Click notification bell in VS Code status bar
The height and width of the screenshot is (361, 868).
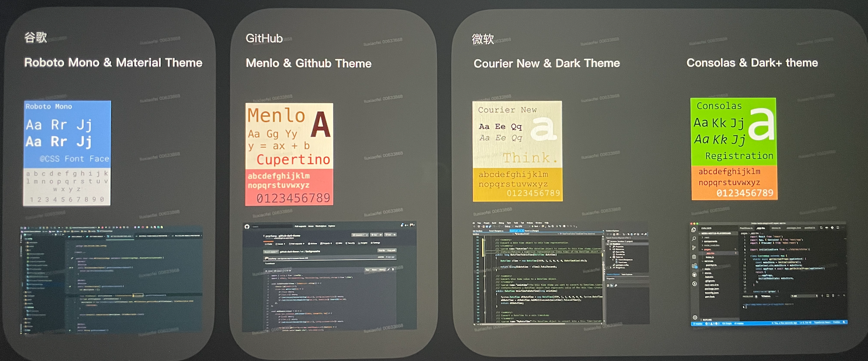844,322
